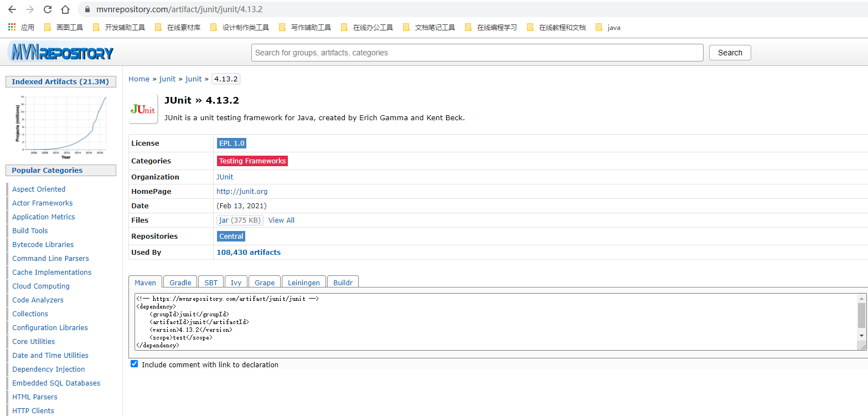Viewport: 868px width, 416px height.
Task: Select the Maven tab
Action: 146,283
